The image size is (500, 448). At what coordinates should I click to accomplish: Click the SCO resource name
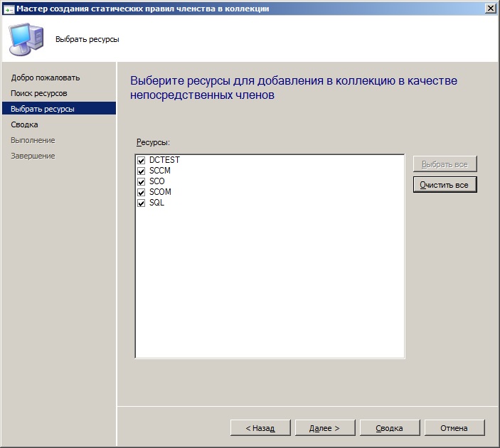pyautogui.click(x=157, y=181)
